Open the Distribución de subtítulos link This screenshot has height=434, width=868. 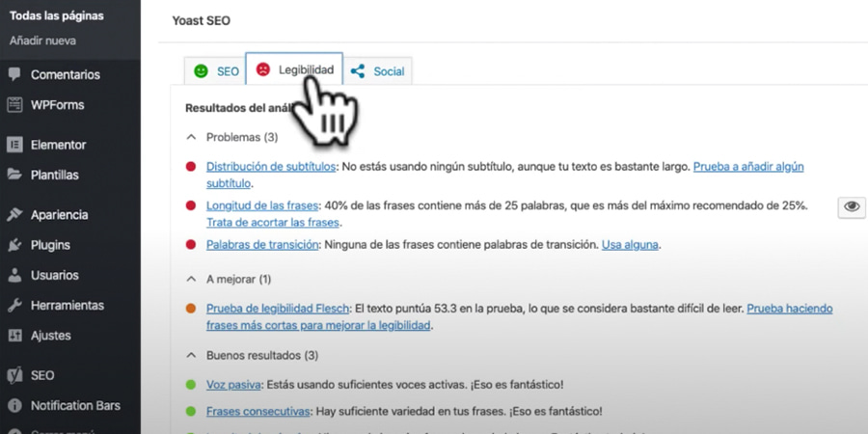coord(271,167)
